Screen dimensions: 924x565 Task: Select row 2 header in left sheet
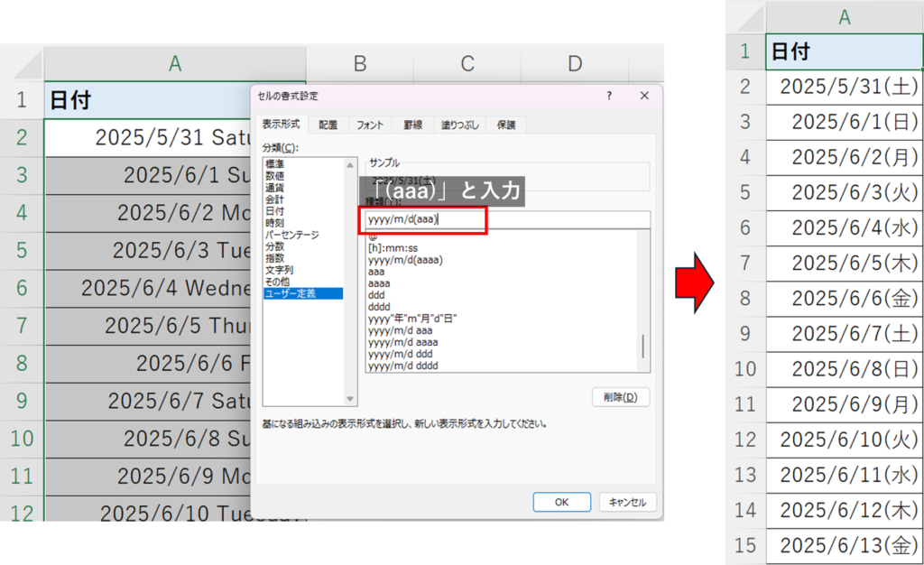tap(22, 137)
